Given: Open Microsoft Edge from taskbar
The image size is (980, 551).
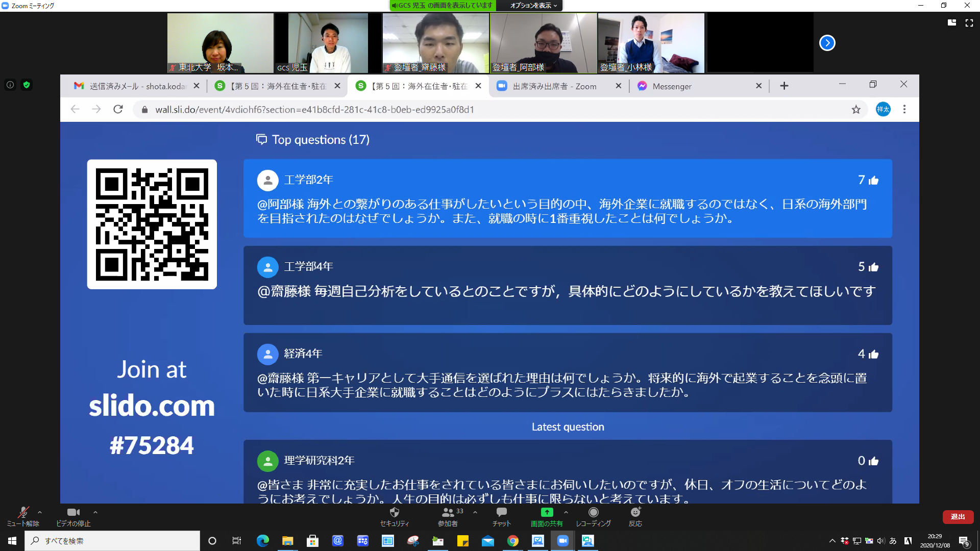Looking at the screenshot, I should click(262, 541).
